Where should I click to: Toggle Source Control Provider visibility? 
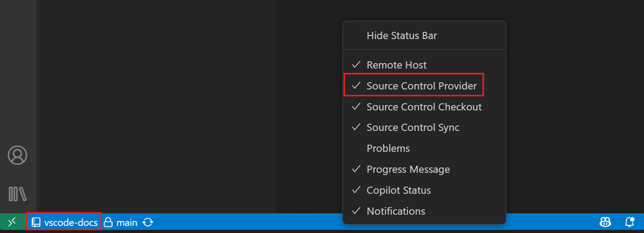(421, 86)
